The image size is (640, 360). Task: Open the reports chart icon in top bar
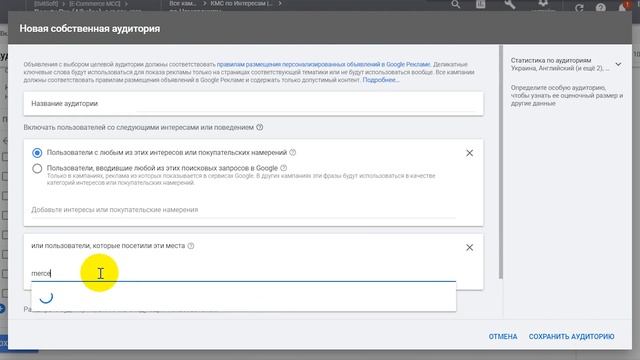[481, 4]
